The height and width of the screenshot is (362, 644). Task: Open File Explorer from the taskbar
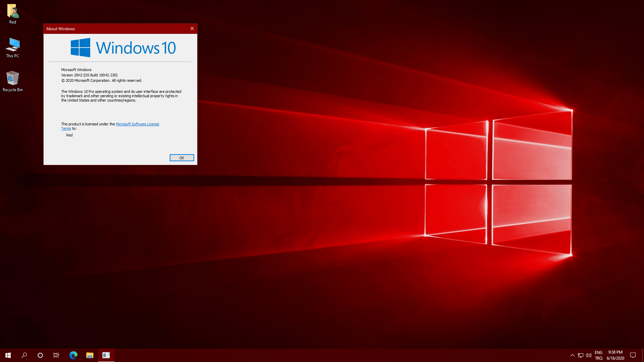90,355
